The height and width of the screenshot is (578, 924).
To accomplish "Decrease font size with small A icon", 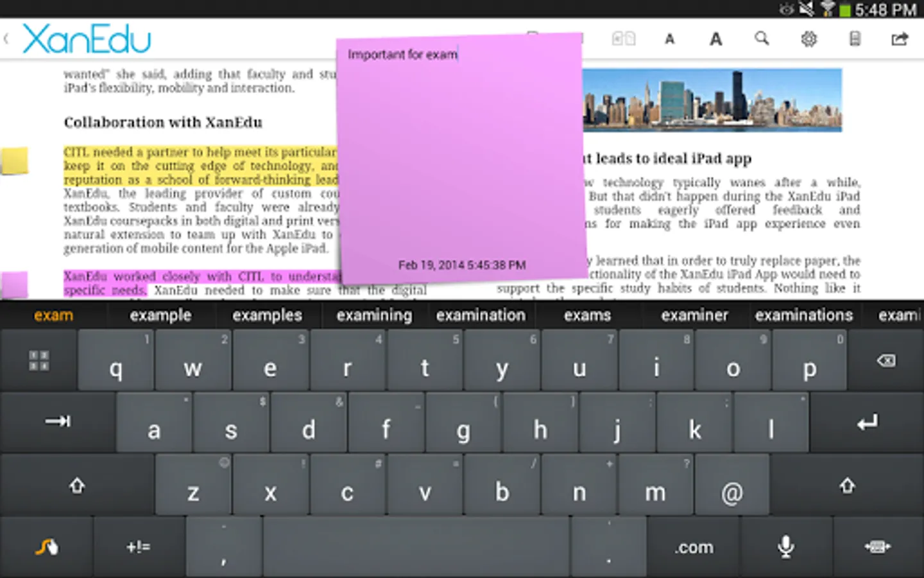I will (x=669, y=40).
